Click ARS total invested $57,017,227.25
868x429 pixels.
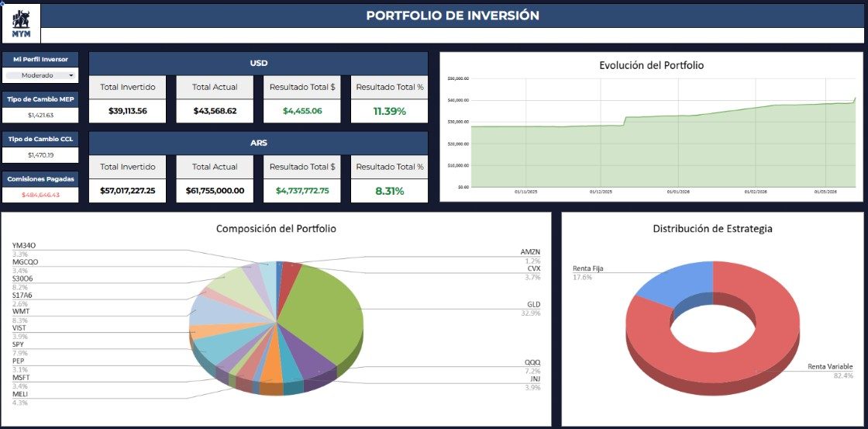coord(128,191)
